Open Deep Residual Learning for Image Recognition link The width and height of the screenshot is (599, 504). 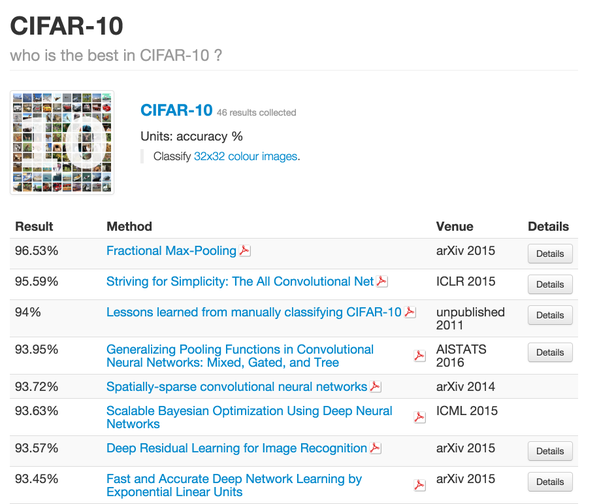point(236,448)
